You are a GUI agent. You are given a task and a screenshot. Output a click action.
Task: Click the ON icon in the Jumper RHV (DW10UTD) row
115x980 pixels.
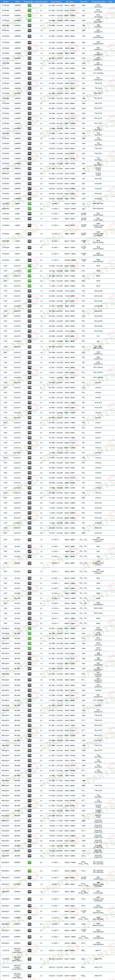29,78
